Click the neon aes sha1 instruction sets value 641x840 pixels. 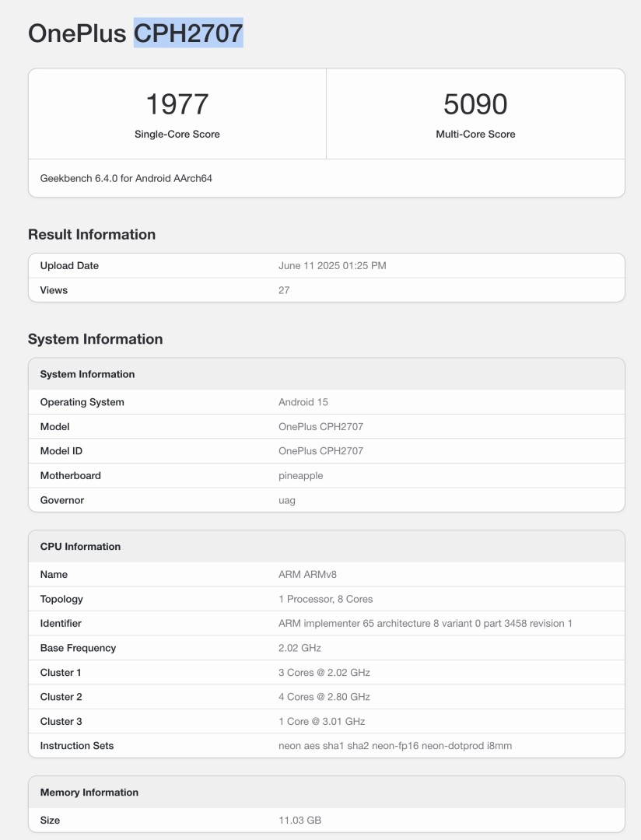click(395, 746)
